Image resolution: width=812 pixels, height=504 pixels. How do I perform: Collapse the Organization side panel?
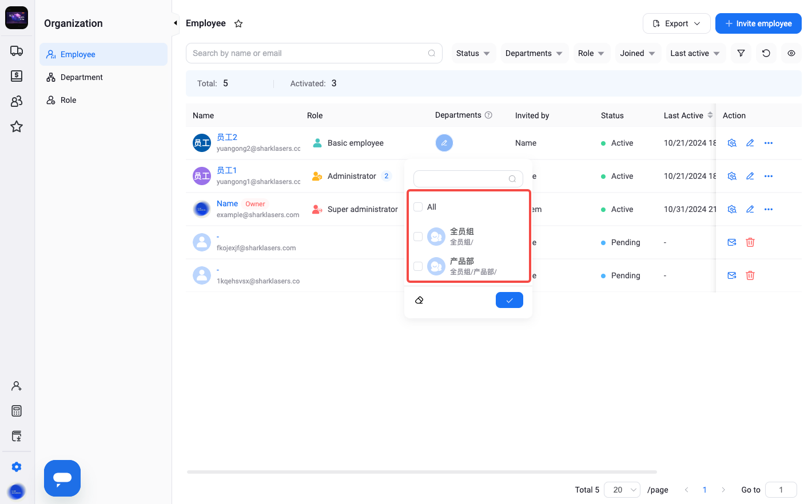pos(176,23)
